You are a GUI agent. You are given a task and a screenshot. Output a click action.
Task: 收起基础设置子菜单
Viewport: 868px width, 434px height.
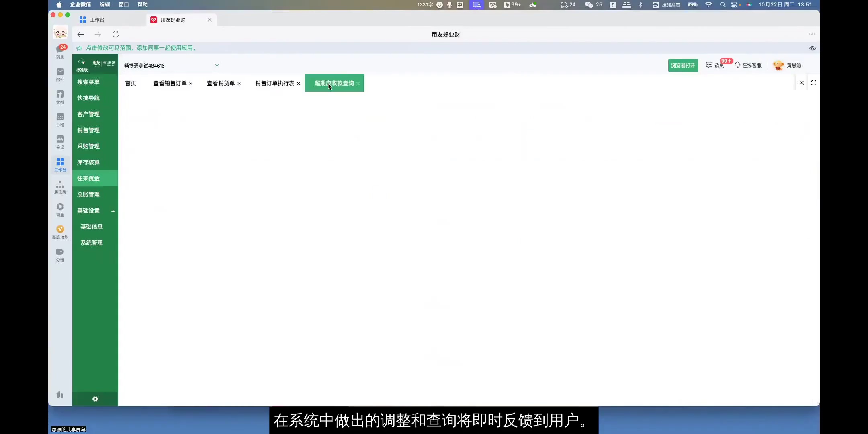(113, 210)
